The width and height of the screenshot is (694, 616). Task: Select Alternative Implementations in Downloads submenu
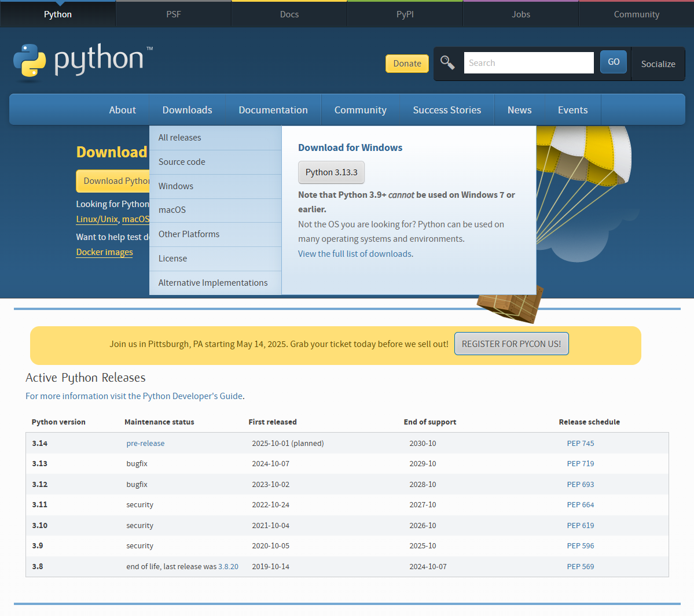[215, 283]
